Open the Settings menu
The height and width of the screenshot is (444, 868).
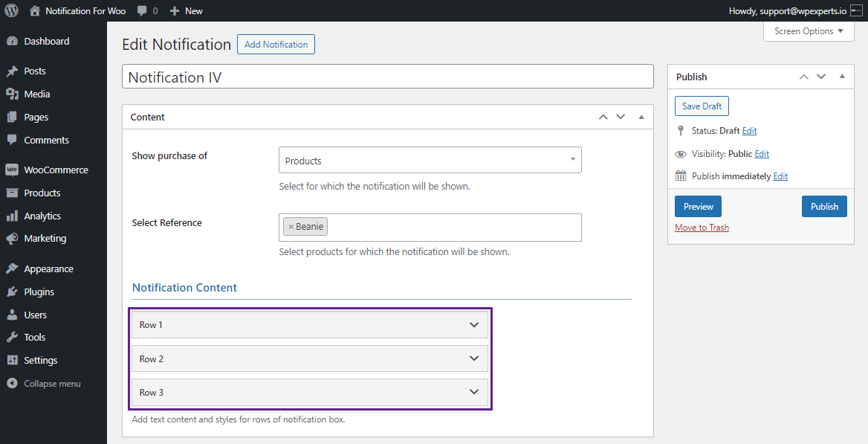pos(54,360)
